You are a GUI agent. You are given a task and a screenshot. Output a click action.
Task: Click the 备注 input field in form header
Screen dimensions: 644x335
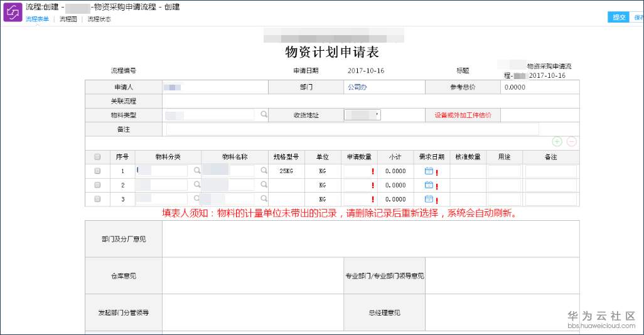pos(352,129)
